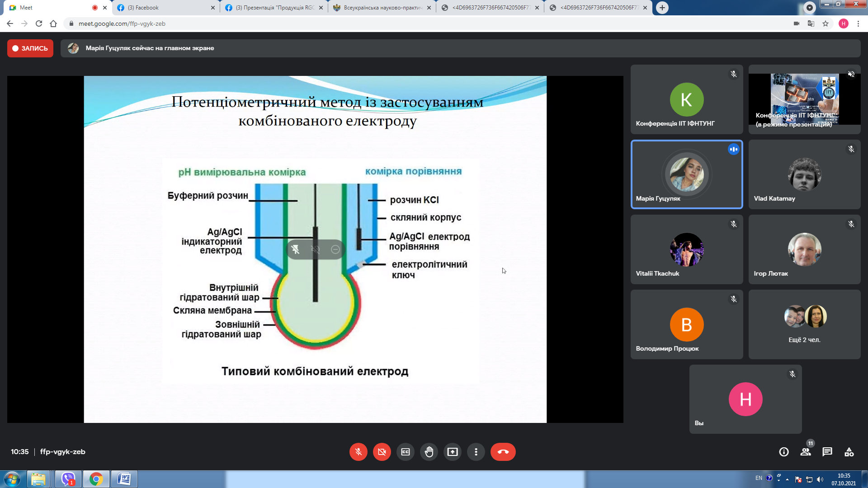Open meeting details info icon
The height and width of the screenshot is (488, 868).
tap(784, 452)
